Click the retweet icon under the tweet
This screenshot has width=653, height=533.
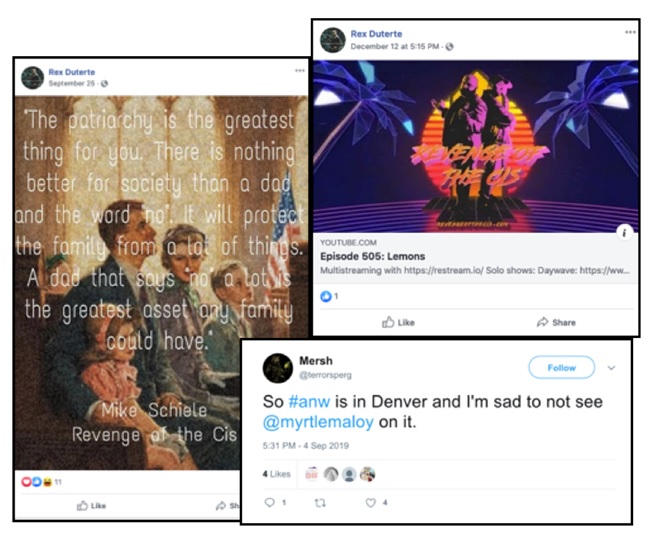pos(319,503)
